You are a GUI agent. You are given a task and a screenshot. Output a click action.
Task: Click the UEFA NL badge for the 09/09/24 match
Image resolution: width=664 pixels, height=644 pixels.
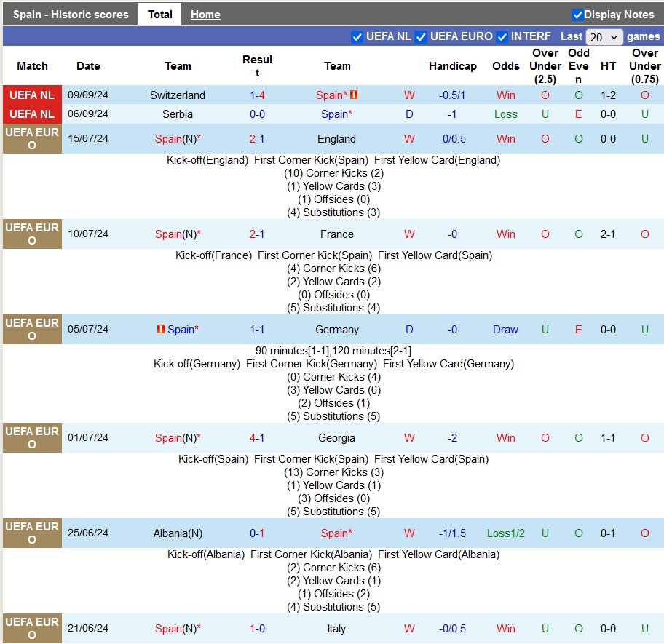click(x=32, y=95)
